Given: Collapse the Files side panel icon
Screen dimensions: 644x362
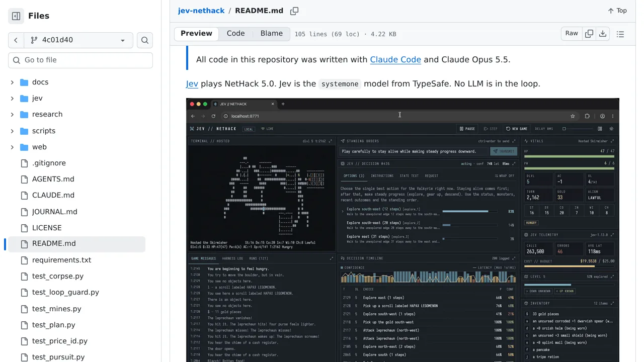Looking at the screenshot, I should click(16, 16).
